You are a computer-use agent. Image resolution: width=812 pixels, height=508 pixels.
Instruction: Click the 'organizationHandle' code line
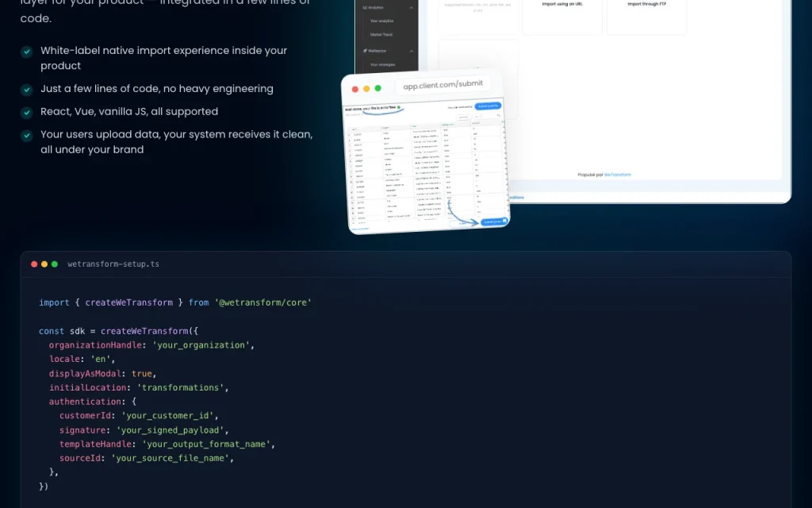[151, 345]
